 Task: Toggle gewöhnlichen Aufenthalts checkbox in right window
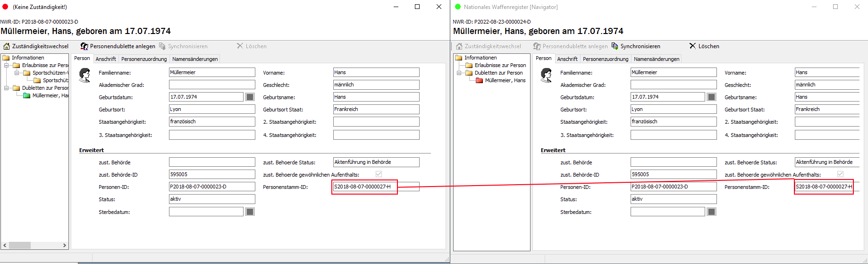(x=840, y=174)
